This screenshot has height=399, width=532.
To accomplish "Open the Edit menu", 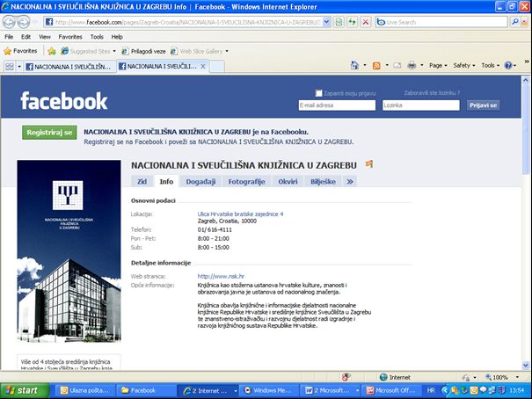I will click(x=26, y=37).
